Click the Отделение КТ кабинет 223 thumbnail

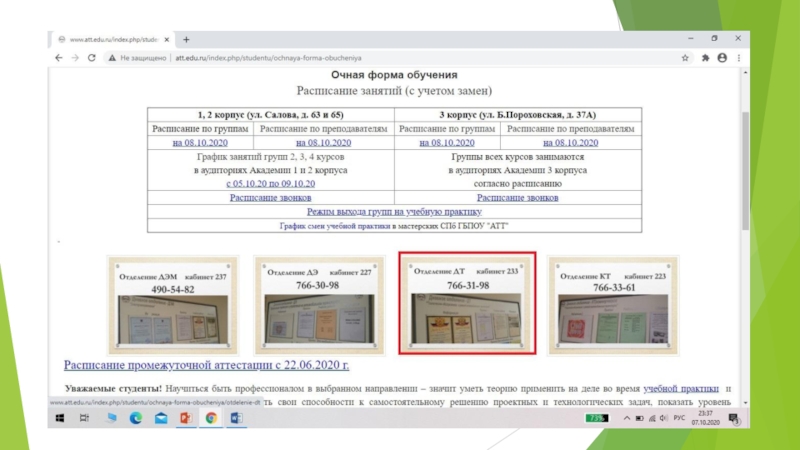[x=615, y=302]
